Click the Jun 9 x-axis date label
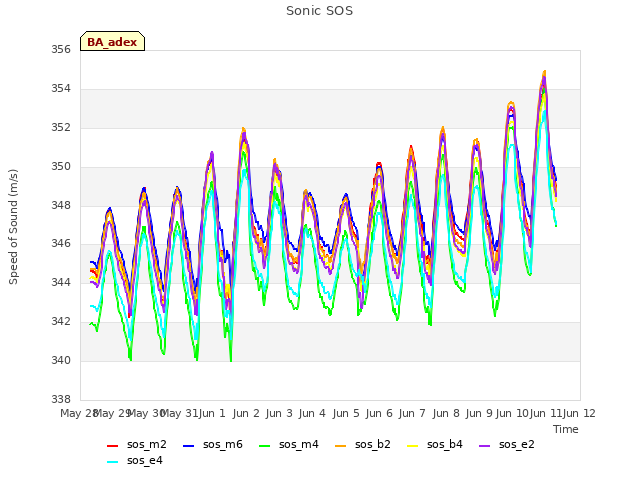 [x=479, y=413]
